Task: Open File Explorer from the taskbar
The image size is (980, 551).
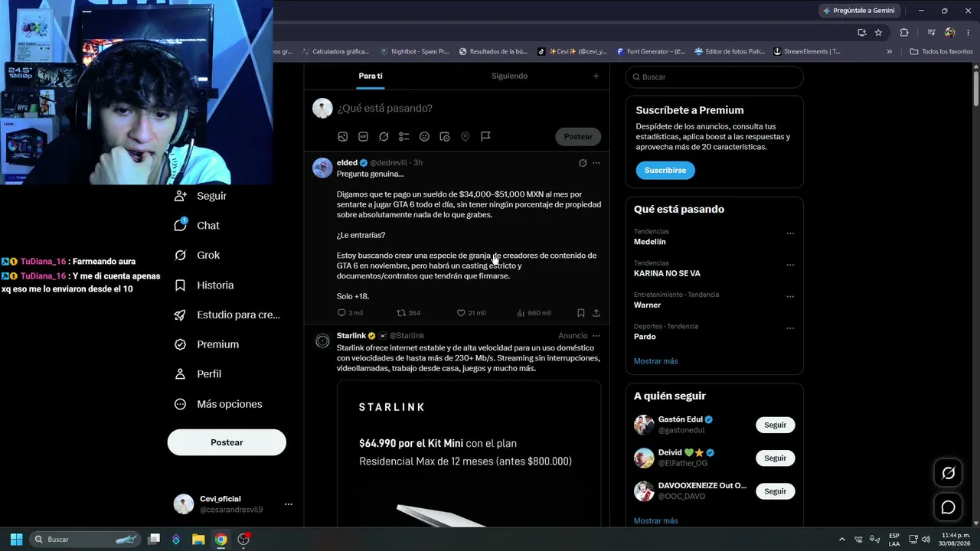Action: point(198,540)
